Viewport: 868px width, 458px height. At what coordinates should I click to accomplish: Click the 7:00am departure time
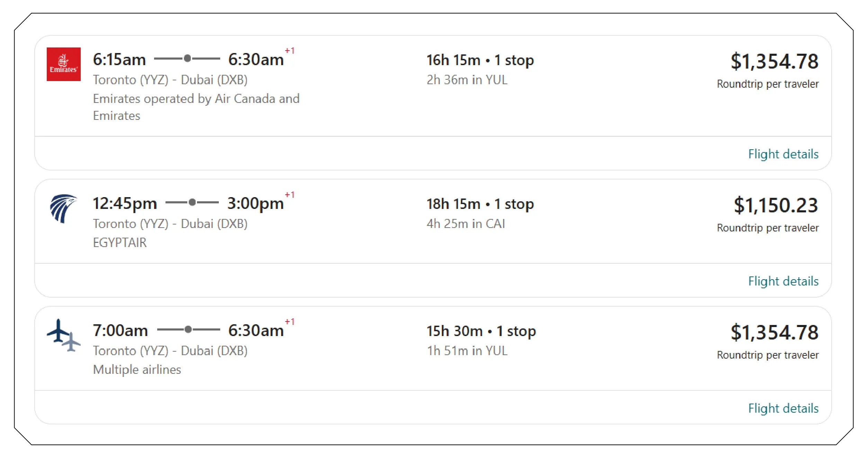pyautogui.click(x=120, y=331)
